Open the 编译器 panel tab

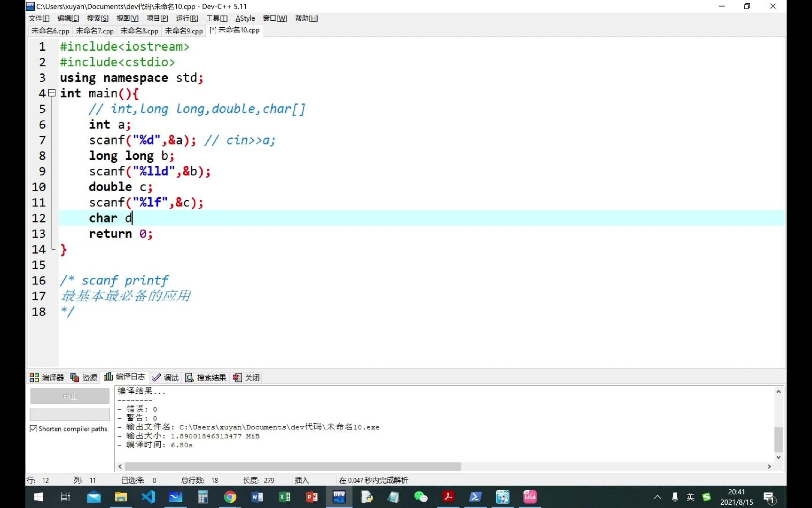click(x=47, y=377)
